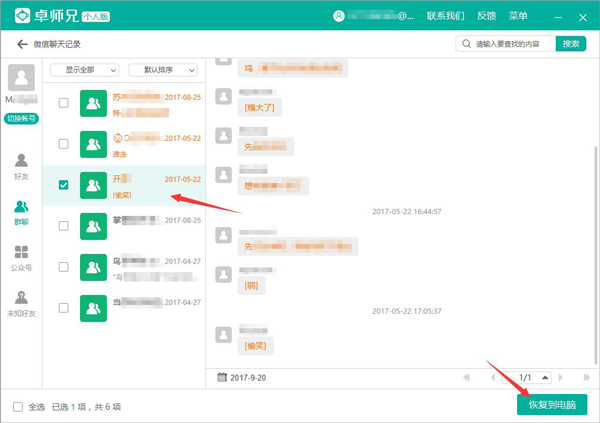
Task: Click the 2017-04-27 date of chat starting 当
Action: (183, 302)
